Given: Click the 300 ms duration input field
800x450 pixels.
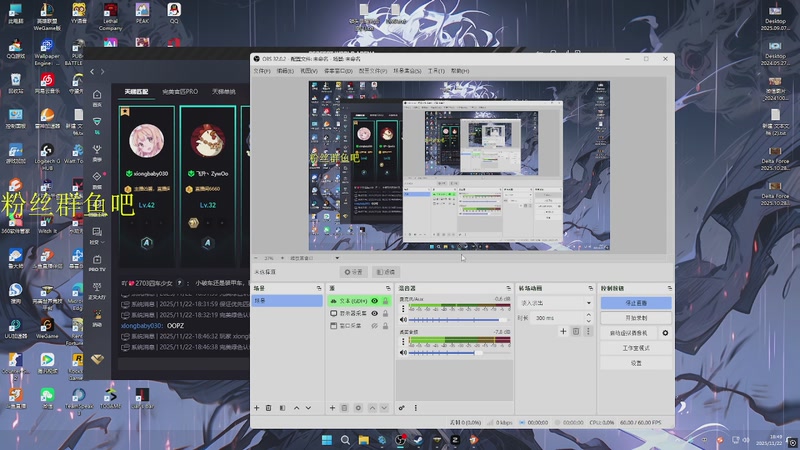Looking at the screenshot, I should [557, 318].
